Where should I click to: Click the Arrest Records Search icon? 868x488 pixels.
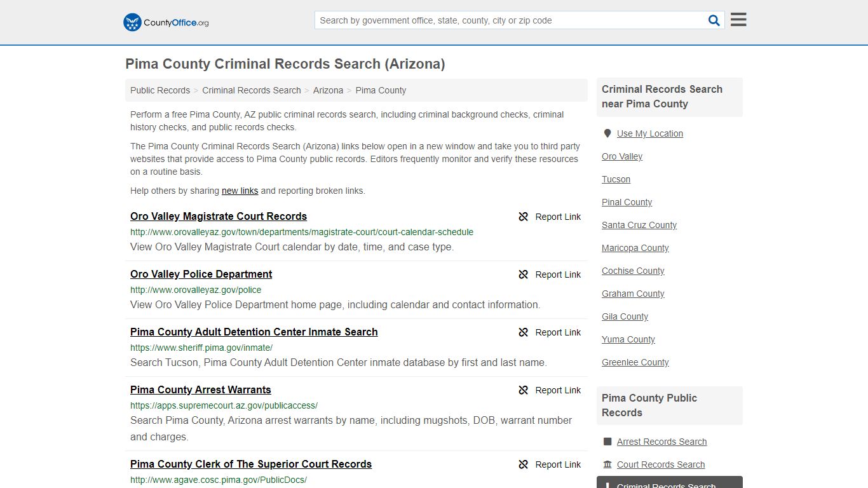click(607, 442)
